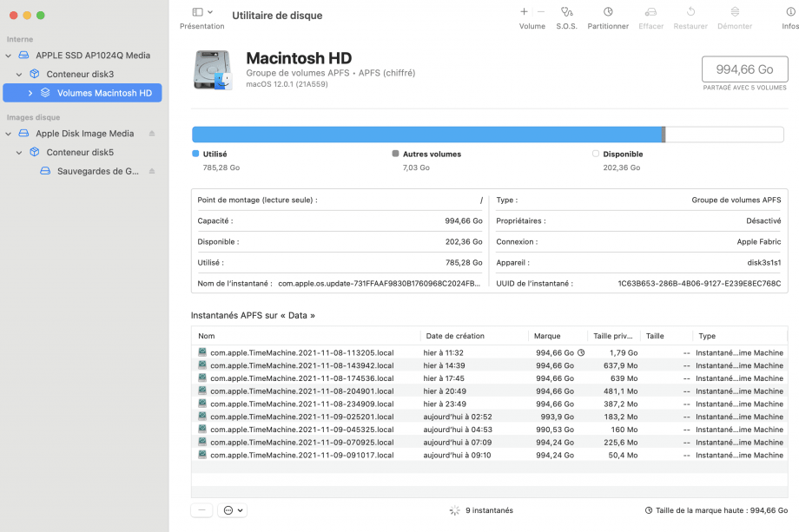Click the Partitionner toolbar icon
The height and width of the screenshot is (532, 799).
point(608,12)
